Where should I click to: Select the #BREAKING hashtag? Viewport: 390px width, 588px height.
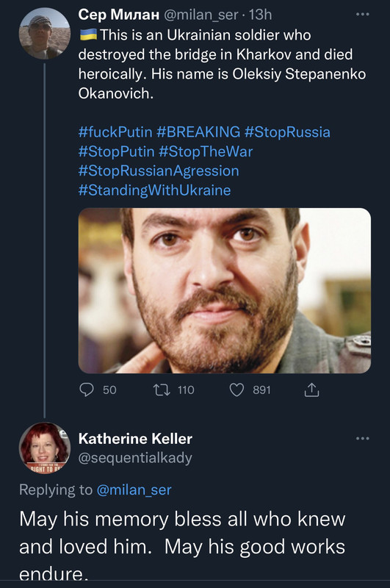[198, 132]
